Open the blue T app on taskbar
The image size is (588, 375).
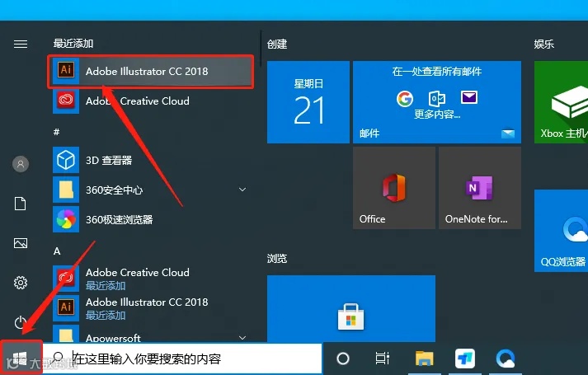point(465,359)
